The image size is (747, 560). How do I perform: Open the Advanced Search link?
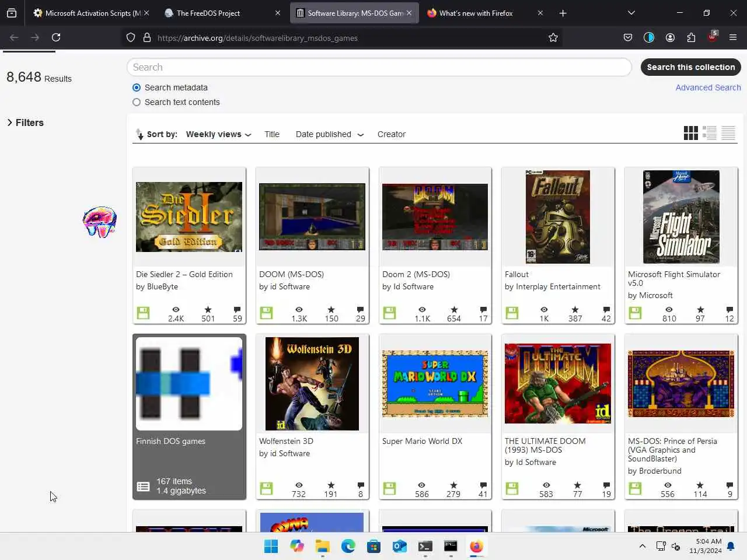click(x=708, y=87)
